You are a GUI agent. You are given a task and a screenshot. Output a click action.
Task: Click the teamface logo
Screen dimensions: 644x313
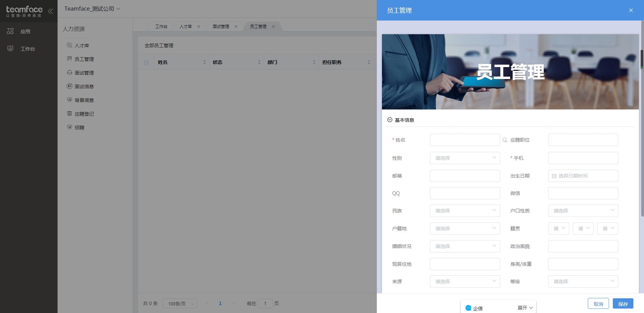(x=24, y=11)
